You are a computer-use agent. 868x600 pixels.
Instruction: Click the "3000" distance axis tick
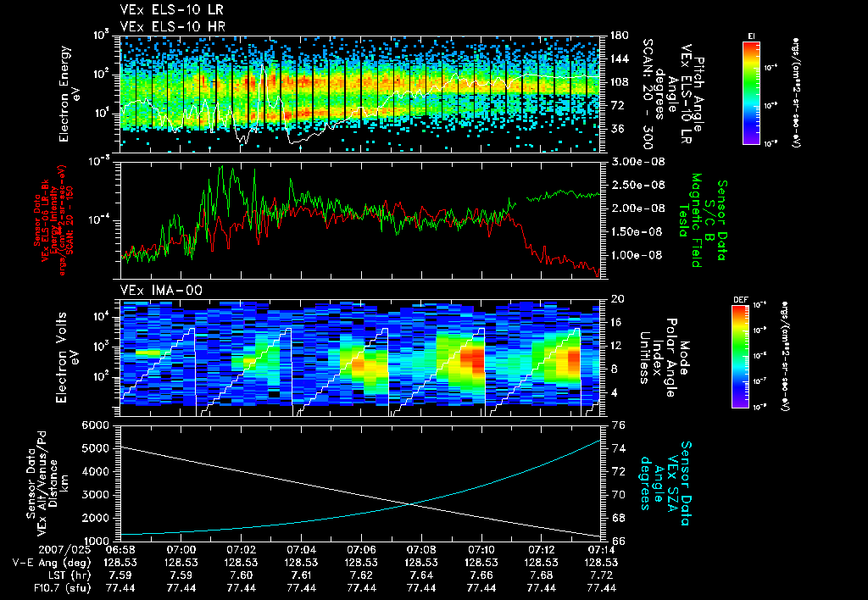point(95,495)
